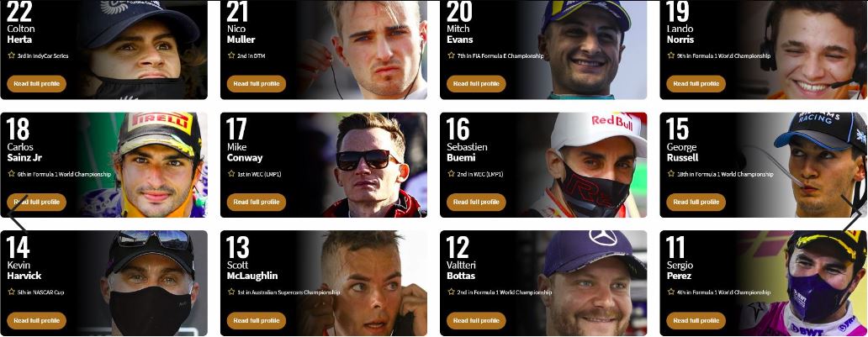Advance carousel with right chevron arrow
Image resolution: width=868 pixels, height=337 pixels.
click(851, 213)
